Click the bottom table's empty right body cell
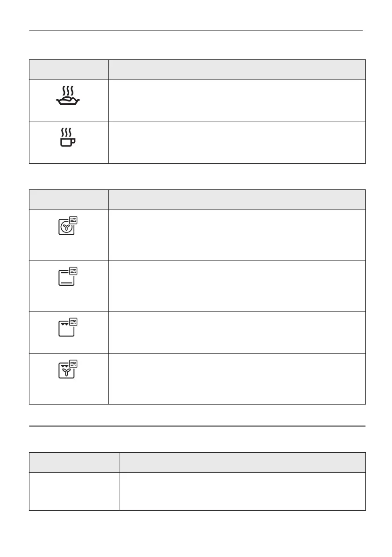 [x=242, y=491]
